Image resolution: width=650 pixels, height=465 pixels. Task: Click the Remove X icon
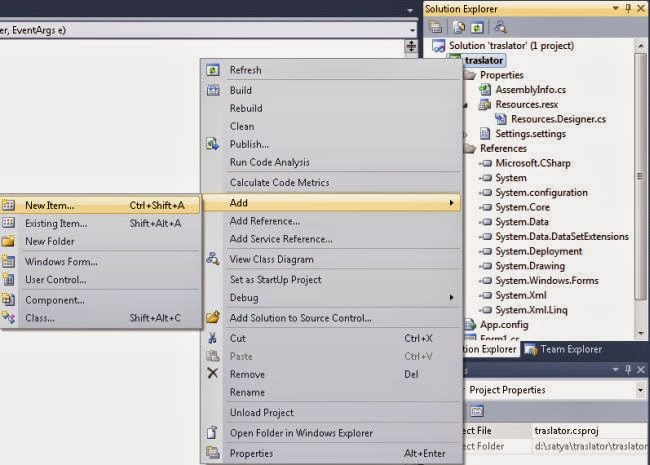(212, 373)
